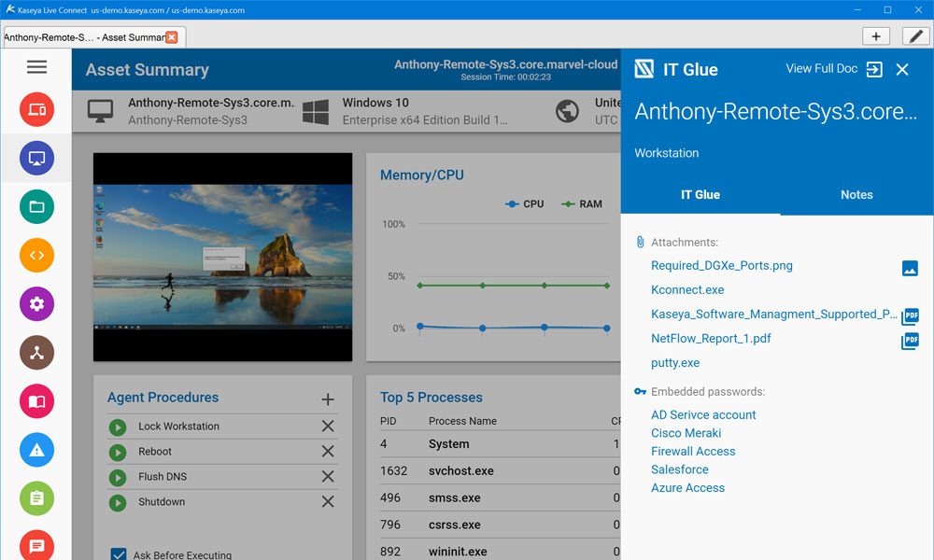This screenshot has width=934, height=560.
Task: Click the remote desktop preview thumbnail
Action: (223, 257)
